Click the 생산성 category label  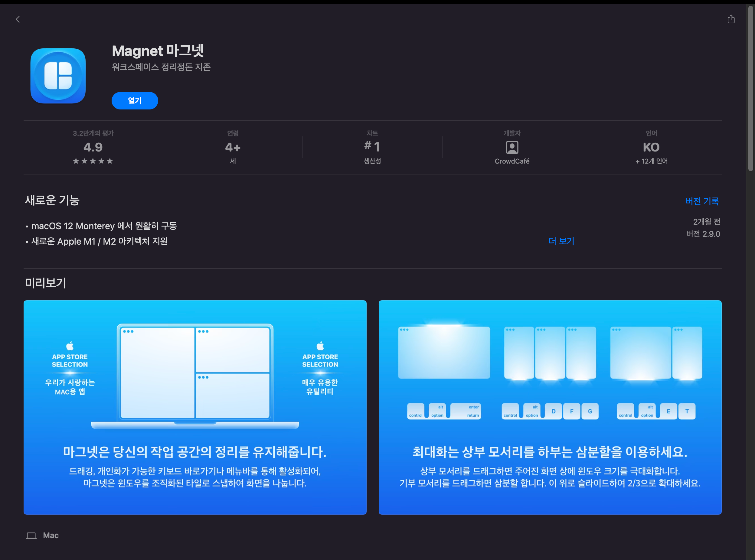click(x=372, y=161)
